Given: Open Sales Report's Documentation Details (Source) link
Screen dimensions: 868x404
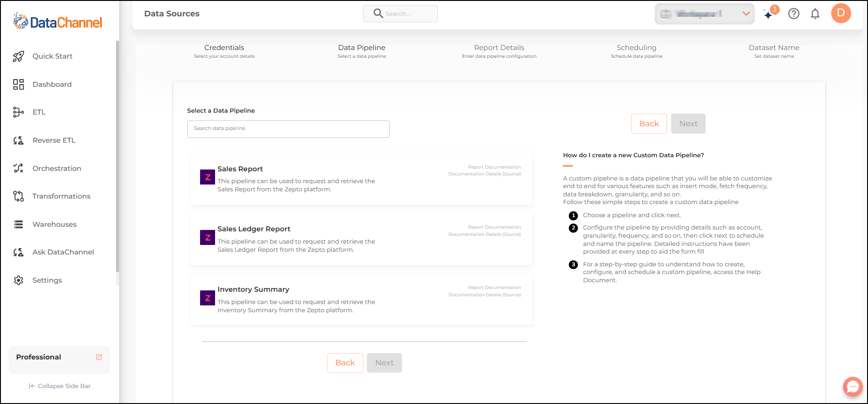Looking at the screenshot, I should tap(485, 174).
